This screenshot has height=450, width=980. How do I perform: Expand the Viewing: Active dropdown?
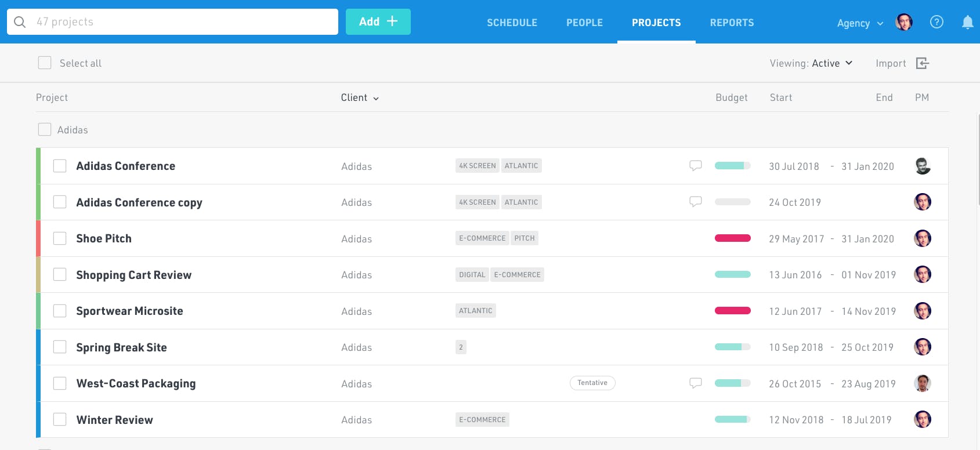click(811, 63)
